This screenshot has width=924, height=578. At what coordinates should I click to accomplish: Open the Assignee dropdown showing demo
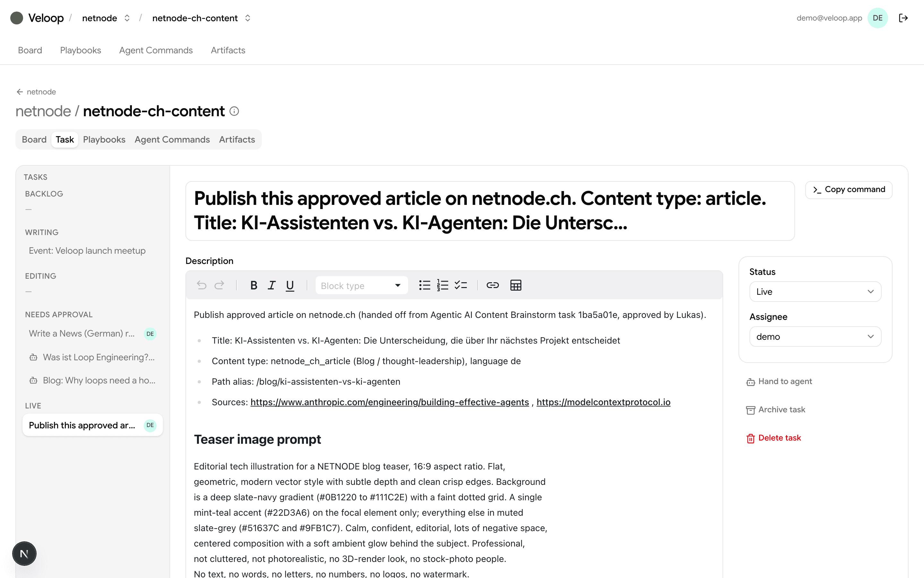pyautogui.click(x=815, y=337)
